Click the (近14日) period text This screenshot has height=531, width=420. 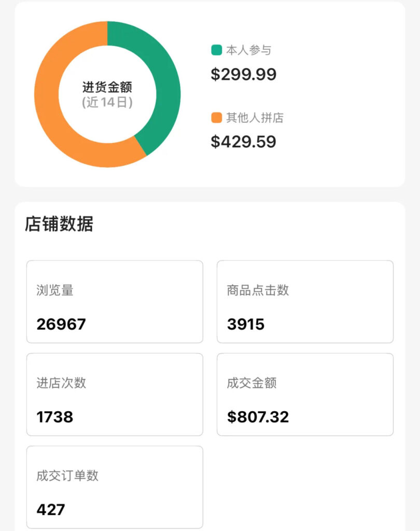[107, 103]
